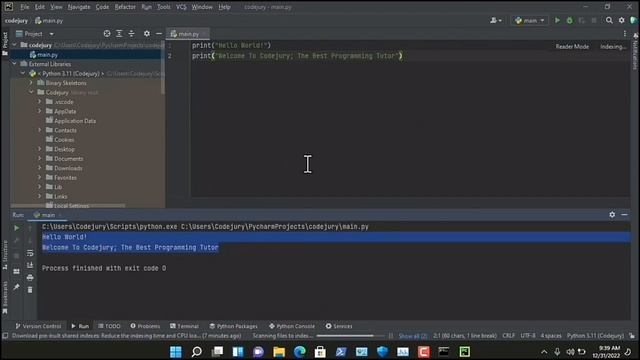Run the main configuration with the green play icon
This screenshot has width=640, height=360.
click(557, 20)
